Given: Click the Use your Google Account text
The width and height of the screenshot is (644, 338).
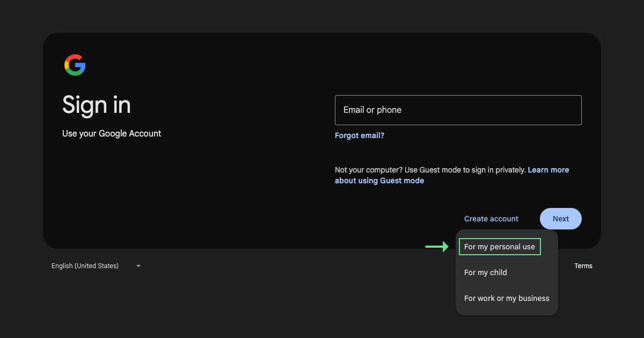Looking at the screenshot, I should 112,133.
